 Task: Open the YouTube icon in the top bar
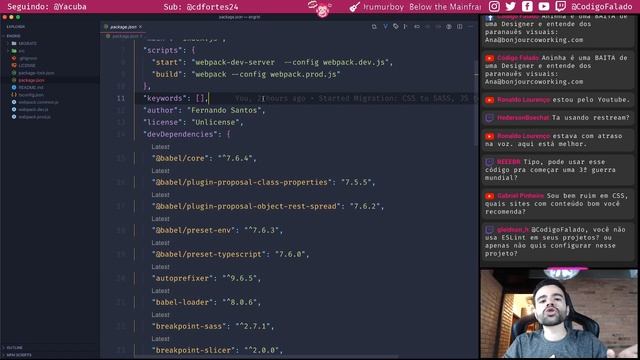544,7
